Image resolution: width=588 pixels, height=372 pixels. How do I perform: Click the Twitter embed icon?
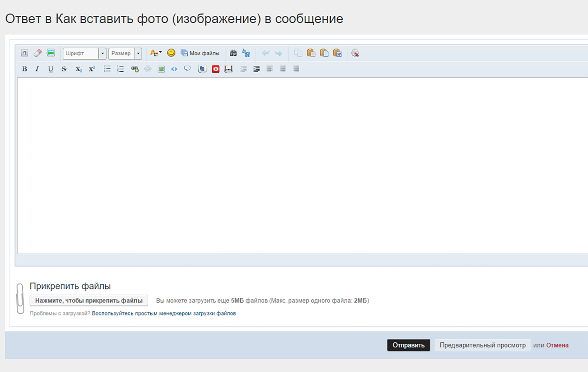point(202,69)
